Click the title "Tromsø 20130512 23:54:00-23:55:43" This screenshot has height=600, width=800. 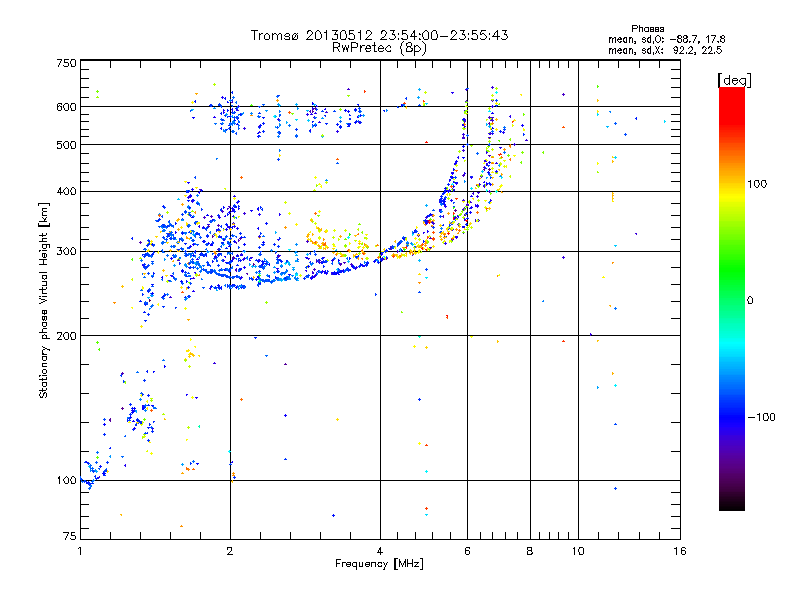click(380, 35)
